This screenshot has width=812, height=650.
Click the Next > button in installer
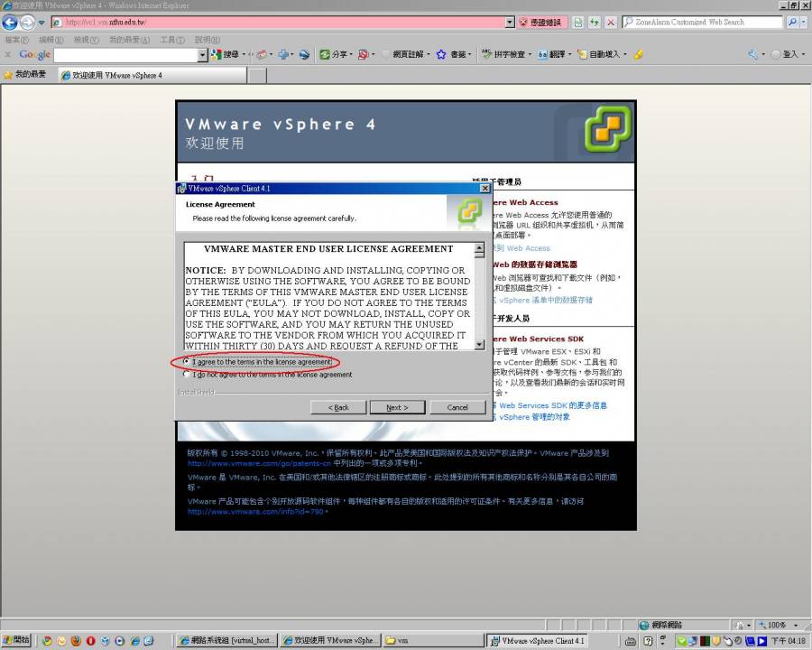pos(397,407)
